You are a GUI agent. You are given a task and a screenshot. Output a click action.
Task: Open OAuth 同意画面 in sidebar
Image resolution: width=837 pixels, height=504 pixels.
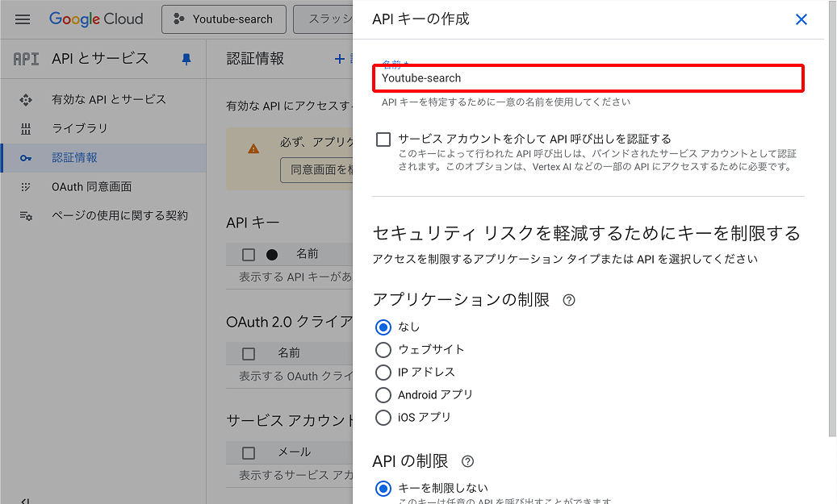click(x=103, y=186)
